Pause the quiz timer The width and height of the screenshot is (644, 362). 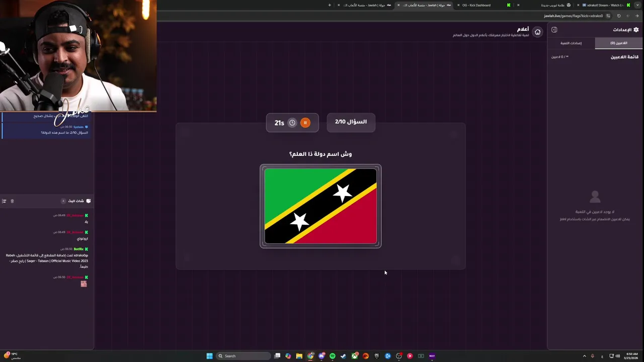pos(305,123)
